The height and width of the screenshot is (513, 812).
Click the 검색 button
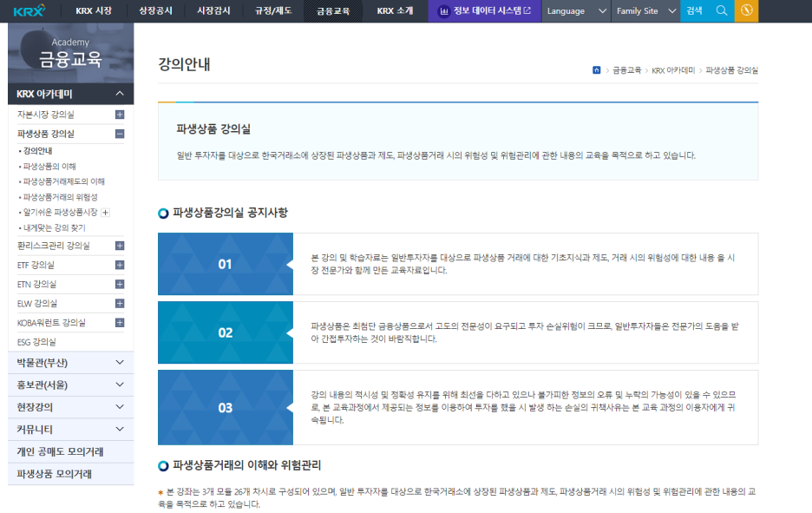tap(694, 11)
